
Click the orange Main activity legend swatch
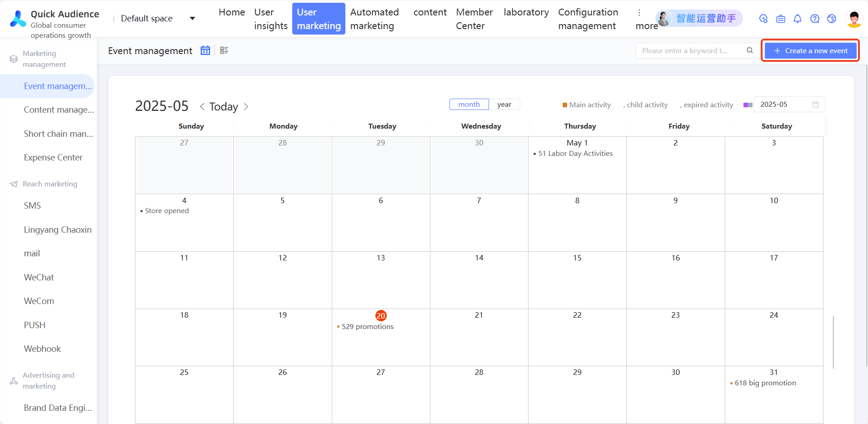[x=565, y=105]
